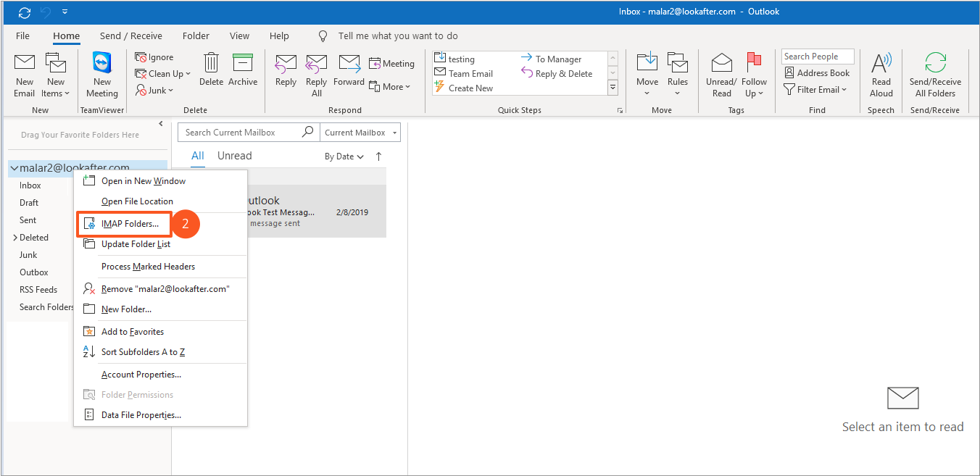Screen dimensions: 980x476
Task: Start Read Aloud speech
Action: tap(881, 75)
